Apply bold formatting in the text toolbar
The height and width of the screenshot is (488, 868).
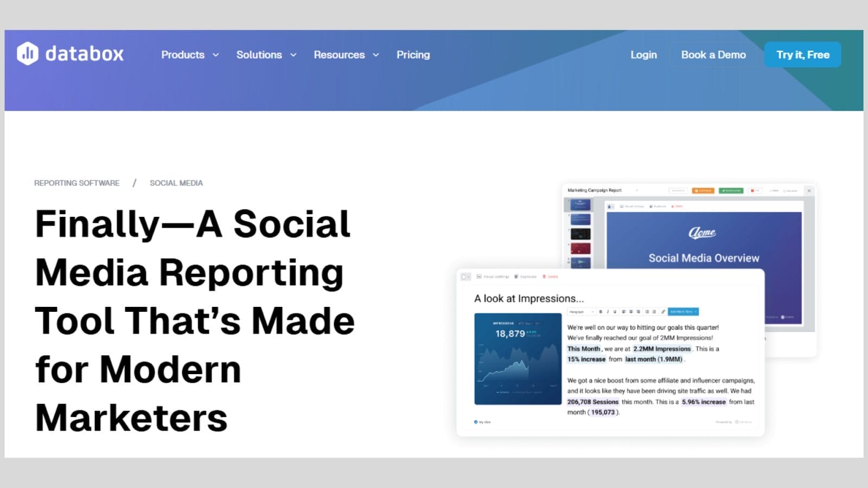pyautogui.click(x=600, y=312)
